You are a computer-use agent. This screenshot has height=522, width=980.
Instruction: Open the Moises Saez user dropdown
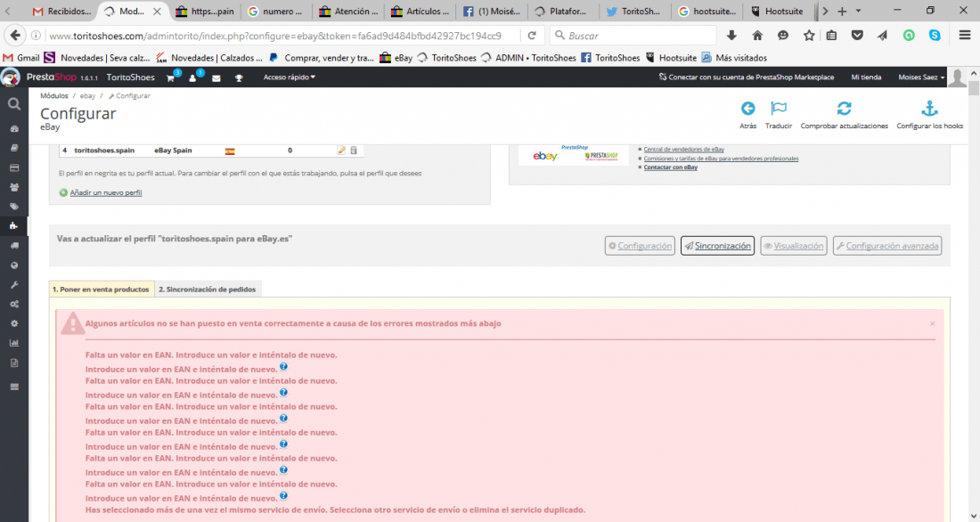921,77
